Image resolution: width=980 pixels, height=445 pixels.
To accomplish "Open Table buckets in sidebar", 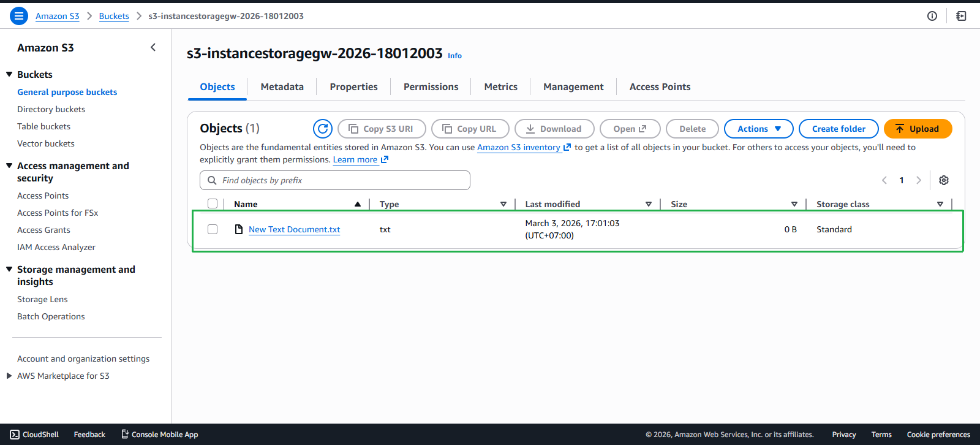I will click(x=44, y=126).
